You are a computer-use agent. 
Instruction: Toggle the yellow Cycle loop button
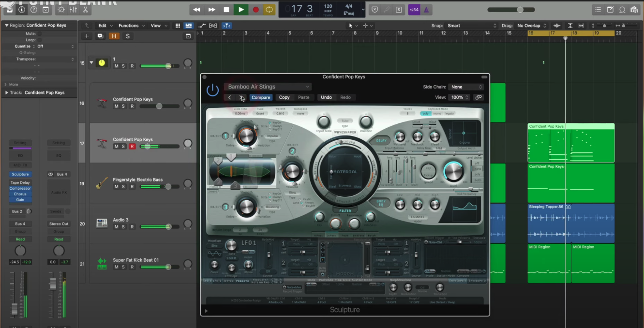[x=269, y=9]
